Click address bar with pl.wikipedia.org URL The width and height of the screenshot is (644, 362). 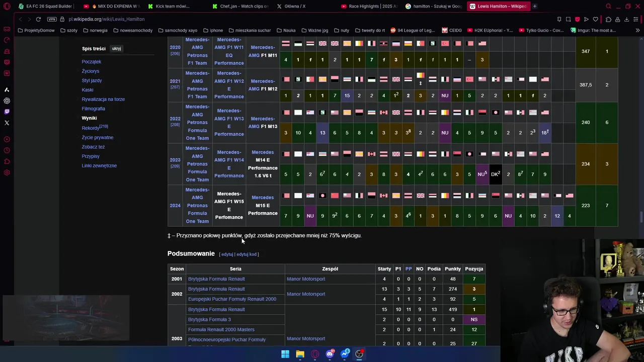107,19
